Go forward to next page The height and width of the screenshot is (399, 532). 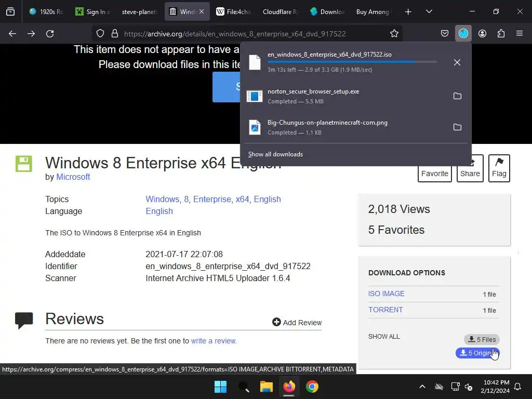click(x=31, y=34)
